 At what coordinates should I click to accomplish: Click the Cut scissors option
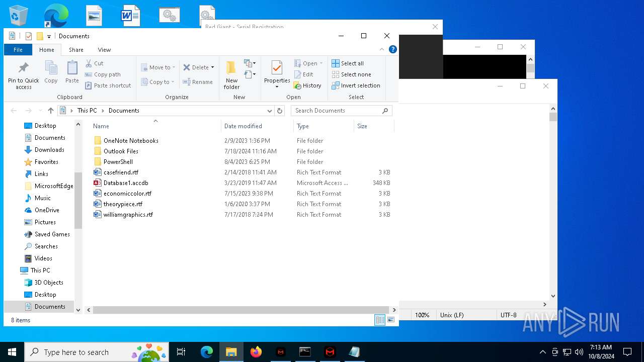[x=94, y=63]
